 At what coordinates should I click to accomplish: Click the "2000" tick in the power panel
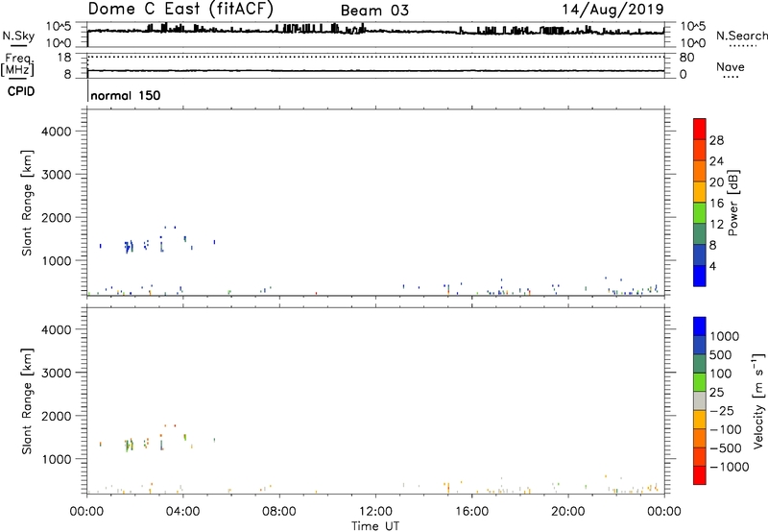click(x=57, y=217)
